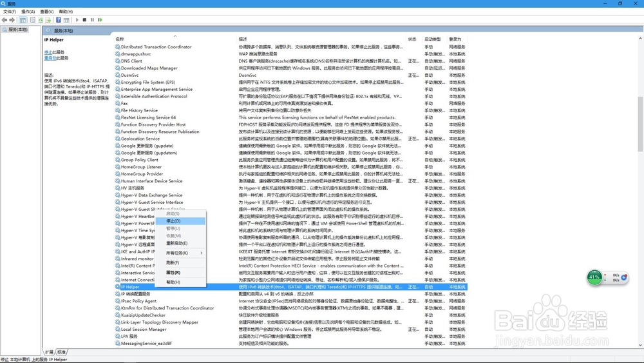
Task: Select HomeGroup Listener service
Action: (x=291, y=167)
